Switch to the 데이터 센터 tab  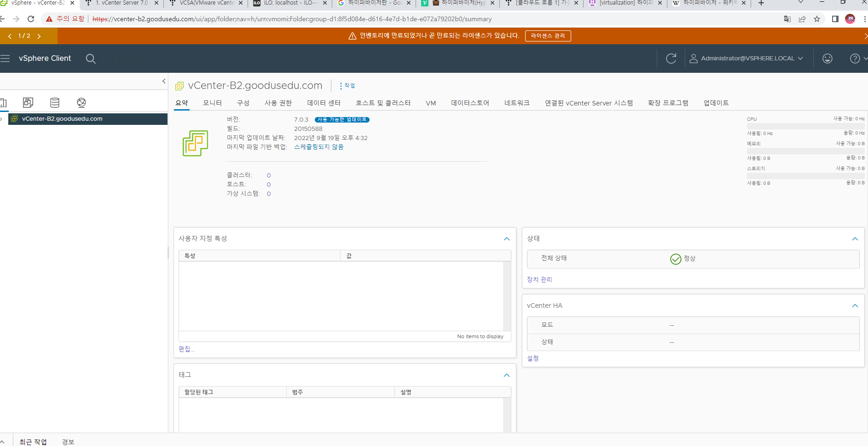324,103
